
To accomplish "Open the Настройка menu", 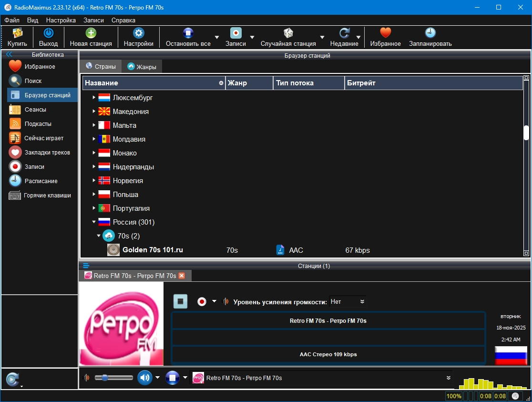I will pos(61,20).
